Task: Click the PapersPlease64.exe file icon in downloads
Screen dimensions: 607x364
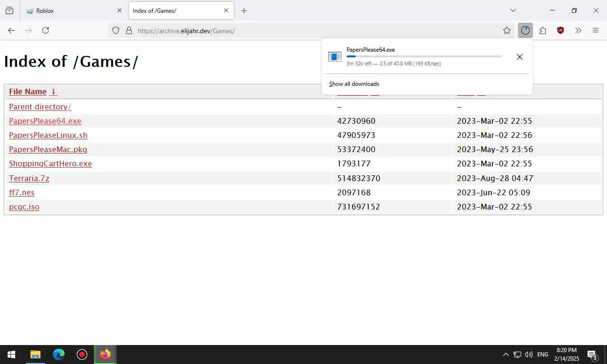Action: 335,57
